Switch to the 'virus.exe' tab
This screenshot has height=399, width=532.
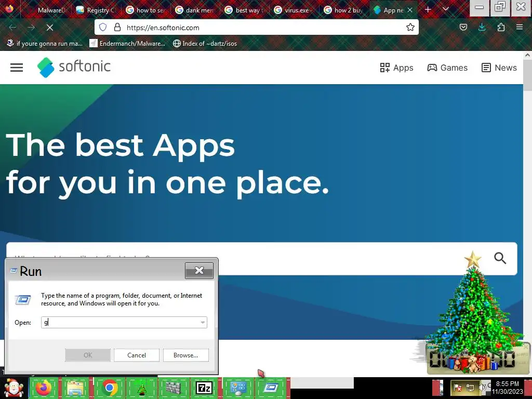pos(294,10)
